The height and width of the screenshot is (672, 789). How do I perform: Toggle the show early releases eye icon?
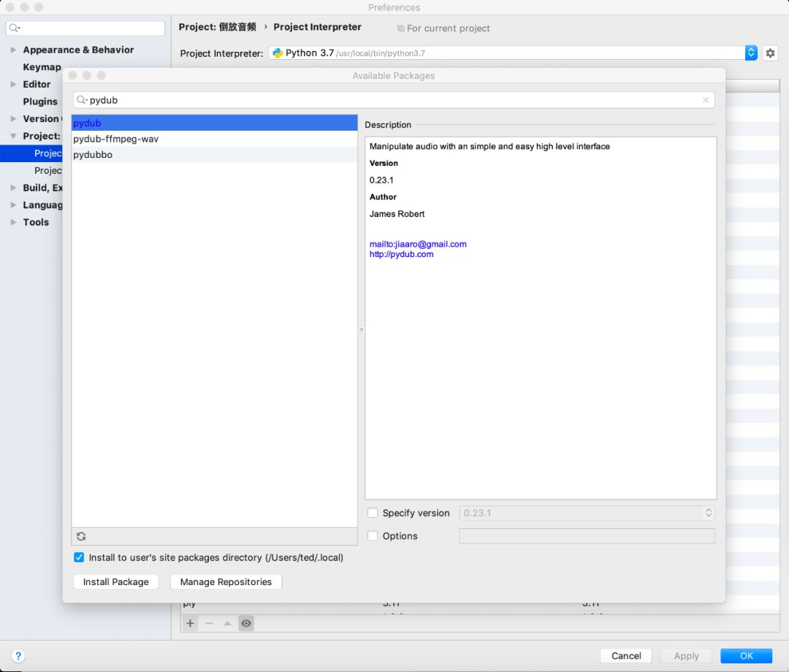(x=246, y=623)
